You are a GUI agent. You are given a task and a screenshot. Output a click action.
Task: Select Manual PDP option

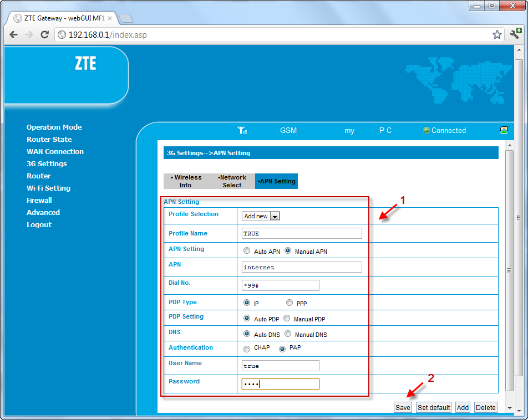(x=287, y=318)
